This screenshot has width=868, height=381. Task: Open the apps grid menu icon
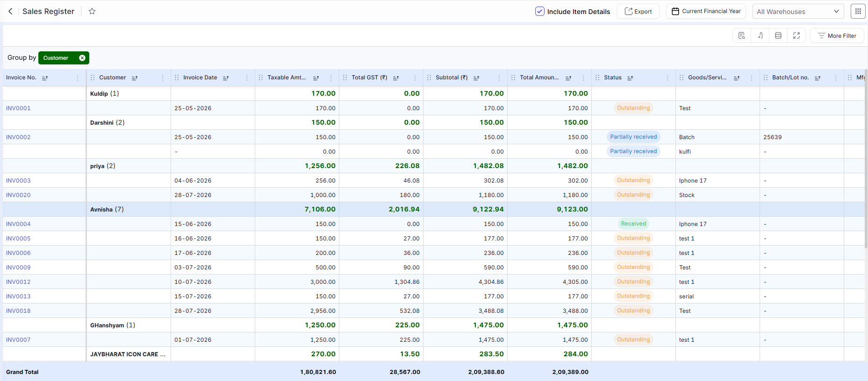tap(858, 11)
